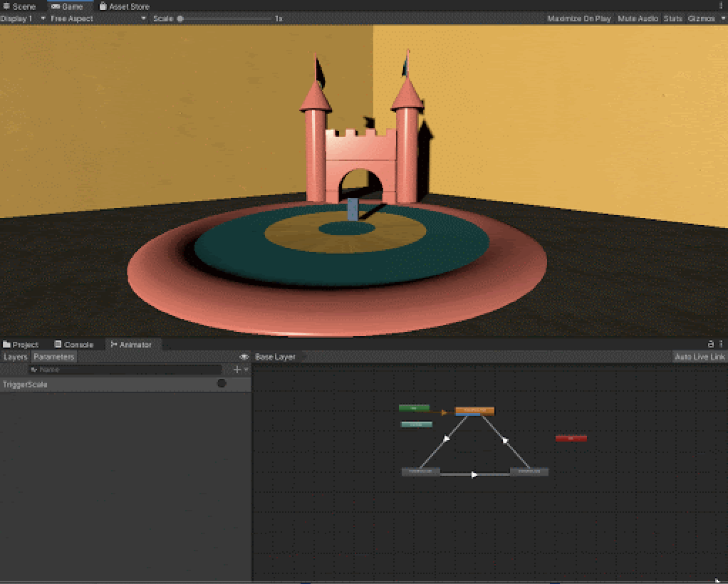Toggle the Mute Audio option
The height and width of the screenshot is (584, 728).
(638, 19)
